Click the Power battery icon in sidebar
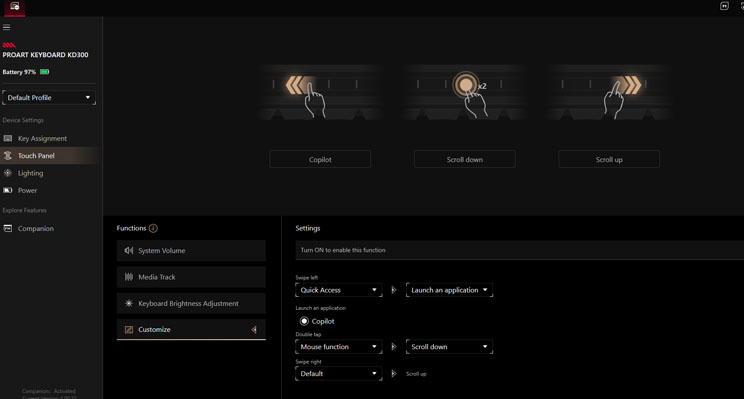This screenshot has height=399, width=744. (x=8, y=190)
